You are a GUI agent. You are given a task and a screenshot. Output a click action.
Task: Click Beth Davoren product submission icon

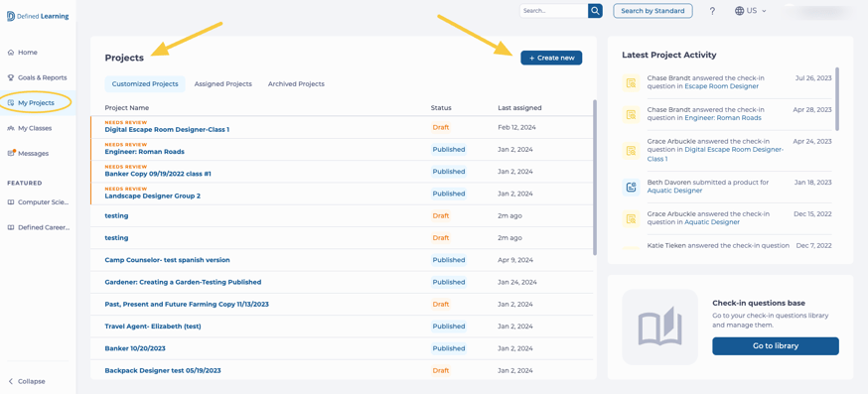(631, 187)
